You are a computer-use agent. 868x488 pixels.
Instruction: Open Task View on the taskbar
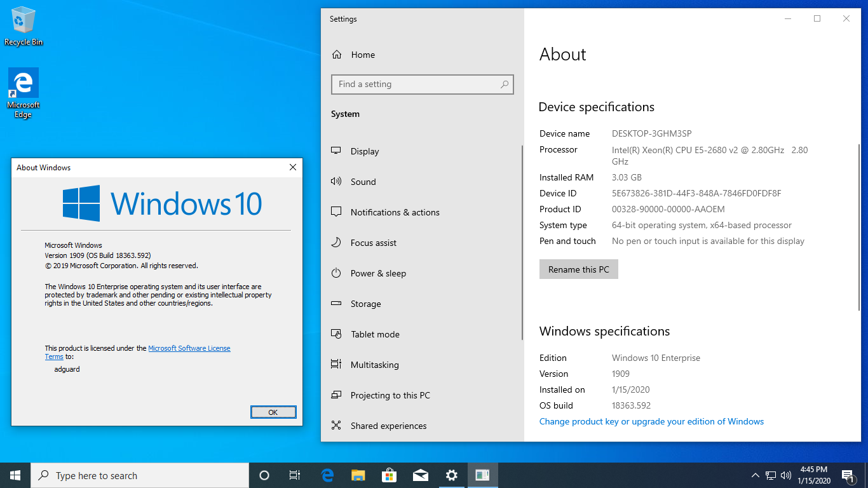tap(295, 475)
